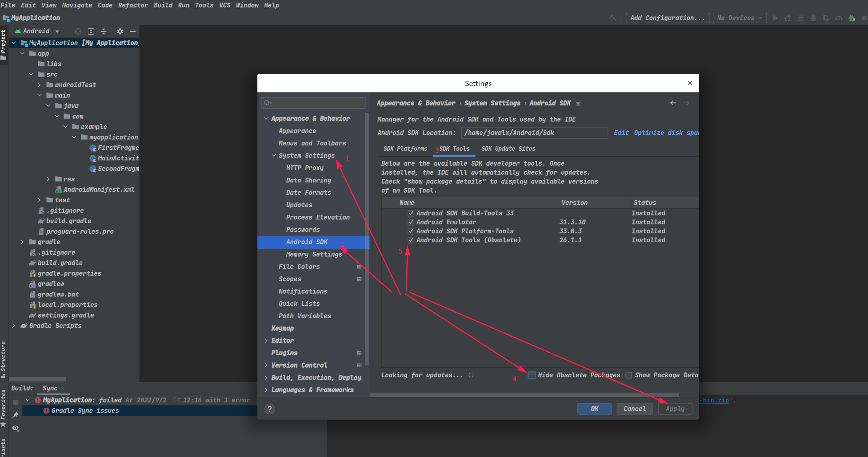Collapse Appearance & Behavior settings group

[266, 119]
